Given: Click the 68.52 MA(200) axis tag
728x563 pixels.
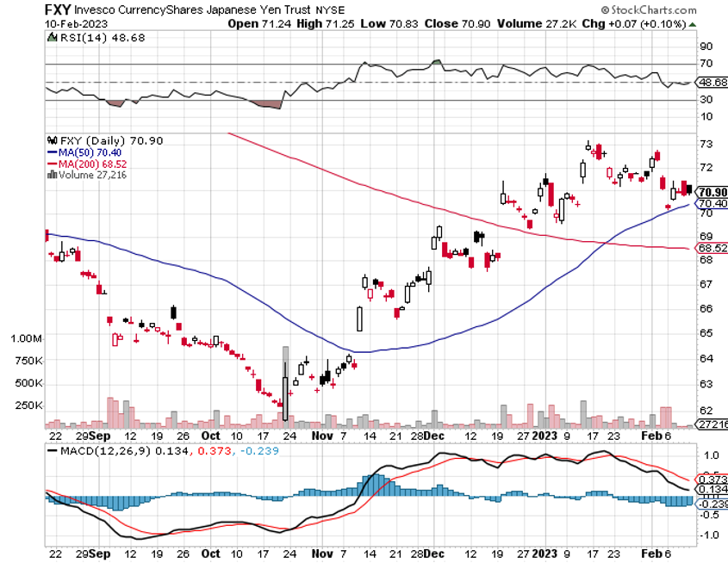Looking at the screenshot, I should point(712,248).
